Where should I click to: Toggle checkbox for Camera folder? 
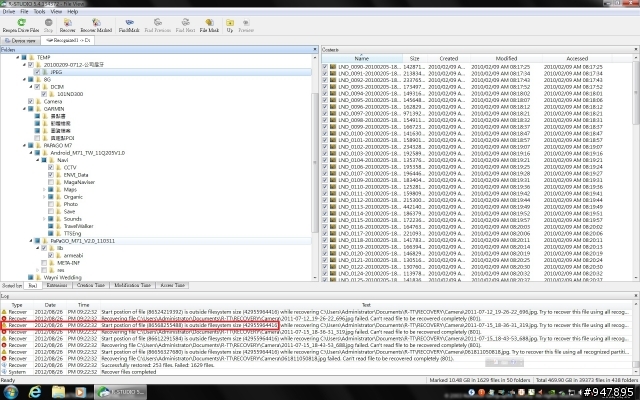[x=31, y=102]
